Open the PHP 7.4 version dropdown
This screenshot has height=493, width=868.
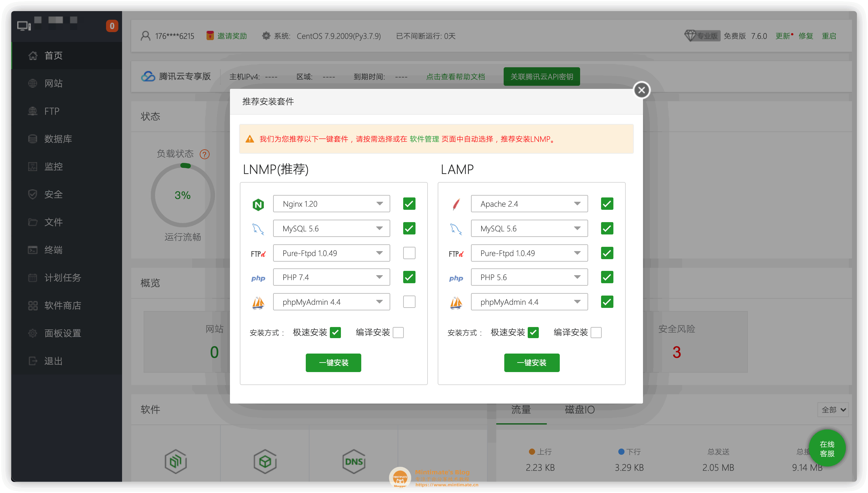point(331,277)
